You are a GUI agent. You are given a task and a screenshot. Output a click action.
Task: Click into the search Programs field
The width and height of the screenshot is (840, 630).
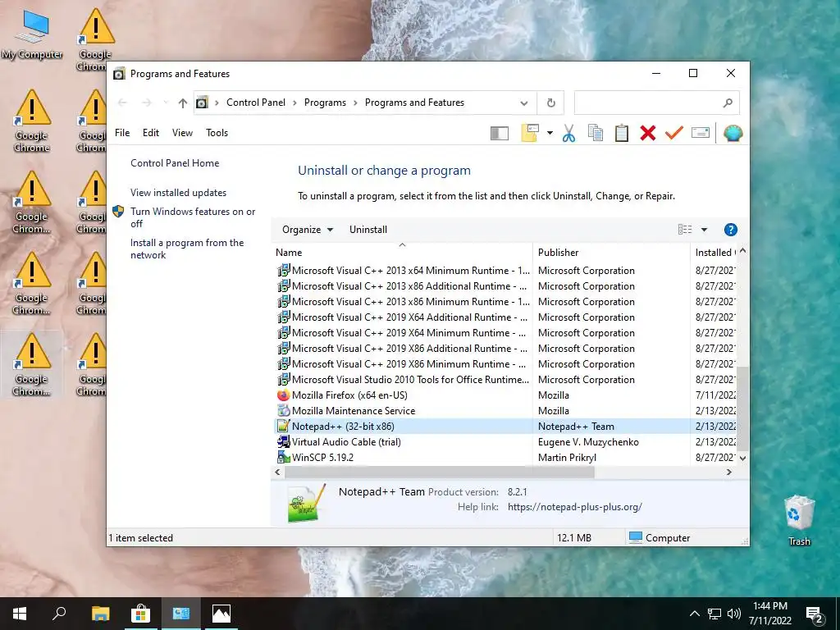648,103
